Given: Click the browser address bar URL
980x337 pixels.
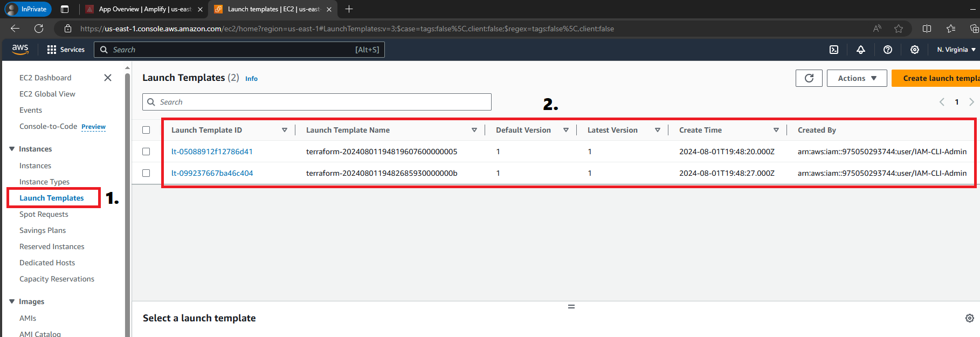Looking at the screenshot, I should point(347,29).
